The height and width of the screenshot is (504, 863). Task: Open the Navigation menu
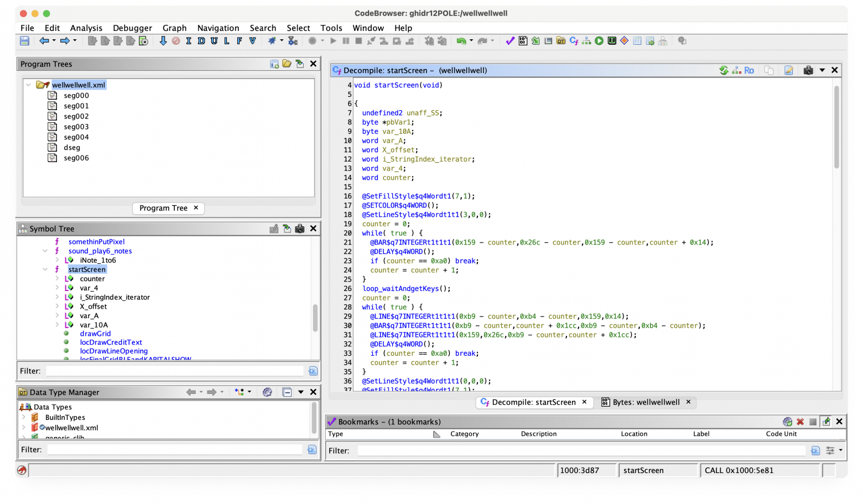219,28
